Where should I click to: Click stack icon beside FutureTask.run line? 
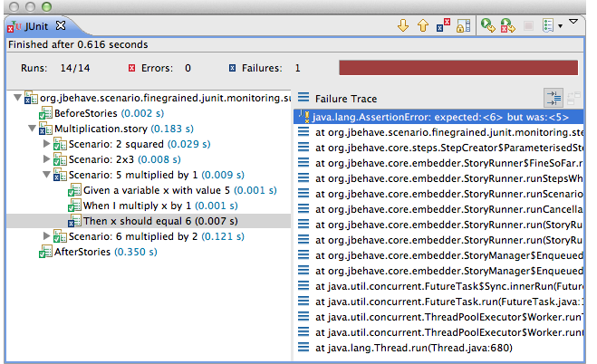click(303, 302)
